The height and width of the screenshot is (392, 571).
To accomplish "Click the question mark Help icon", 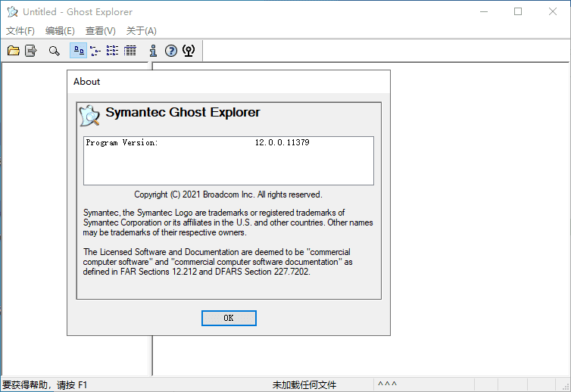I will (x=170, y=51).
